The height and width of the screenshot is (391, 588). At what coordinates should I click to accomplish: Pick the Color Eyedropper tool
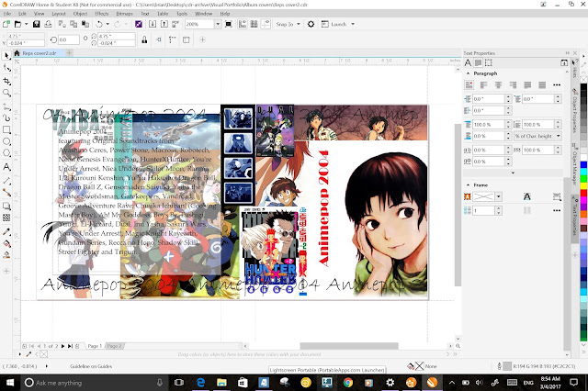point(6,232)
